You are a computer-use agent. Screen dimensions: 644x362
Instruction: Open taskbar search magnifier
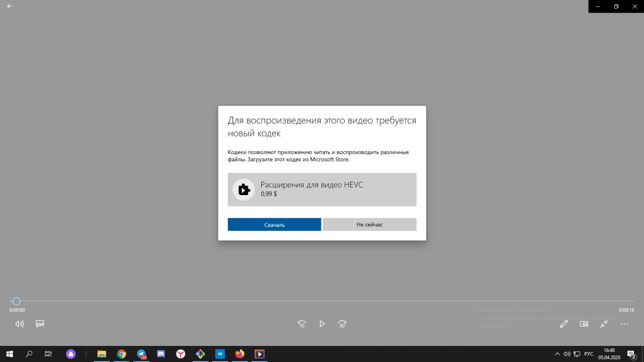click(29, 354)
